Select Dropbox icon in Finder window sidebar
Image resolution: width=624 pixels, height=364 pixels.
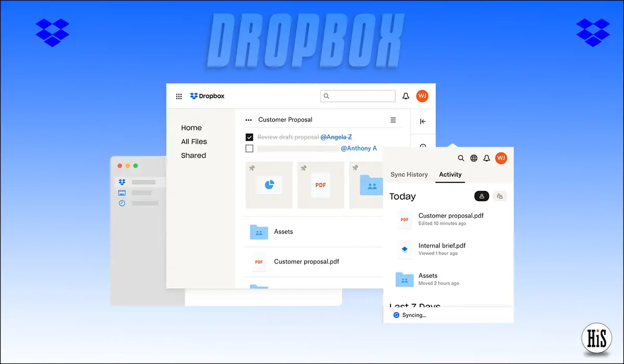pos(122,182)
